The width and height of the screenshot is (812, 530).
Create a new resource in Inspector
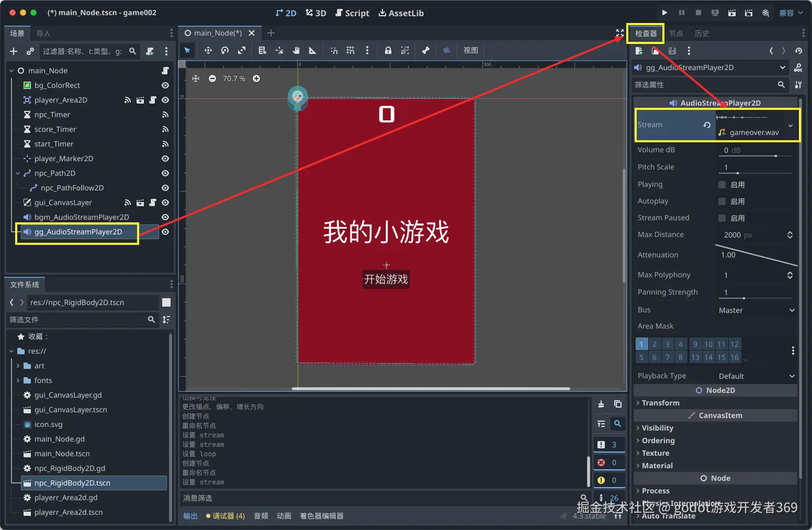[639, 51]
